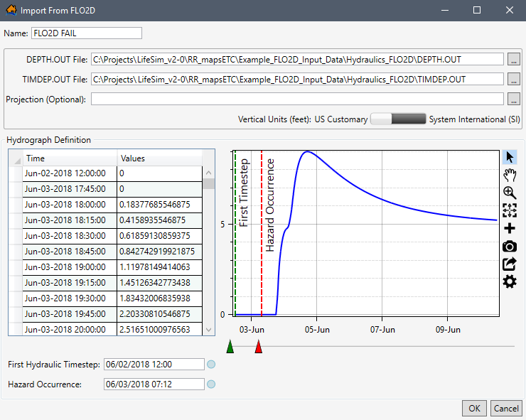
Task: Select cell Jun-03-2018 18:15:00
Action: 70,220
